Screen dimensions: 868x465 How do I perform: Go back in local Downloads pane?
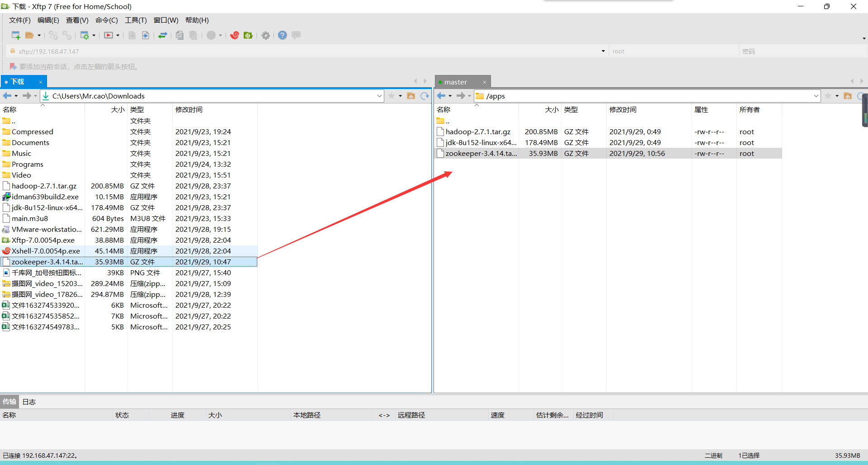[7, 96]
